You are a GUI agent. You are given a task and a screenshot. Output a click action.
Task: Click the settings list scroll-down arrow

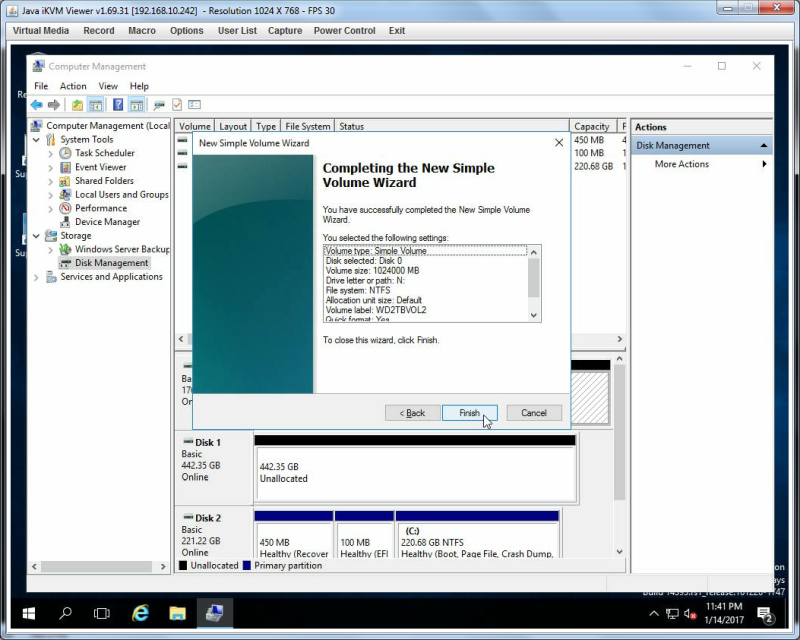click(x=534, y=315)
